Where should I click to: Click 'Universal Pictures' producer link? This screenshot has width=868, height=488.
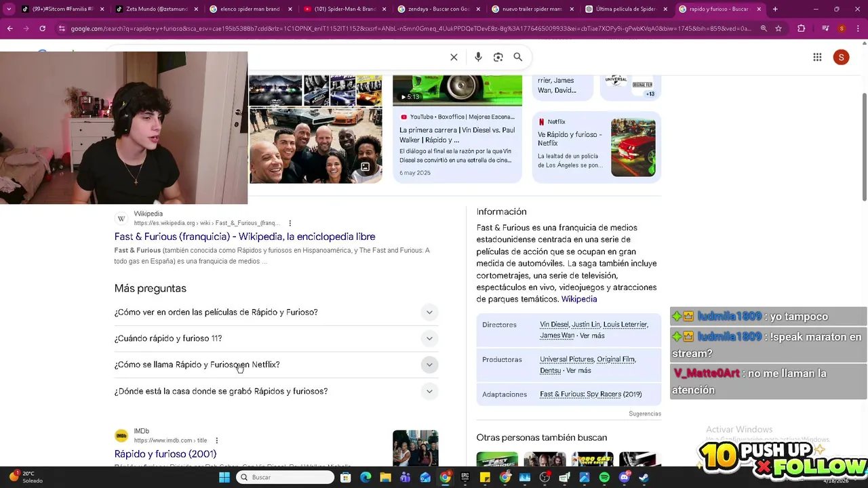[567, 359]
